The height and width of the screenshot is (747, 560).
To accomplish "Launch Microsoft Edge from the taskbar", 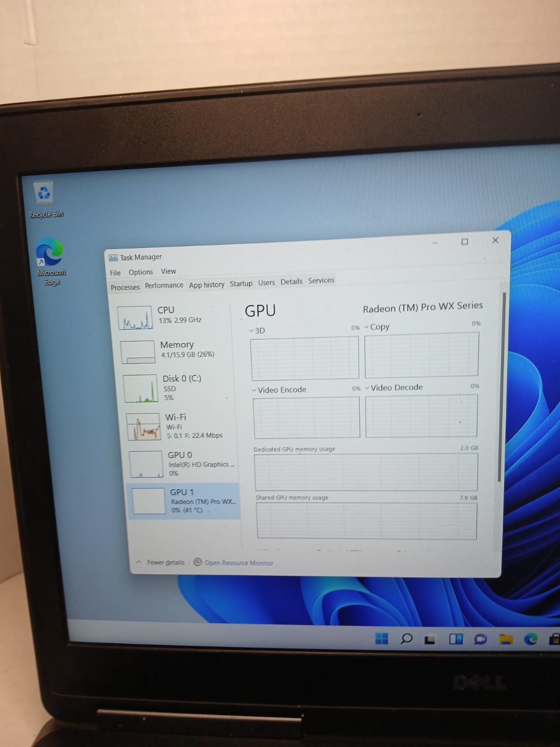I will tap(531, 639).
